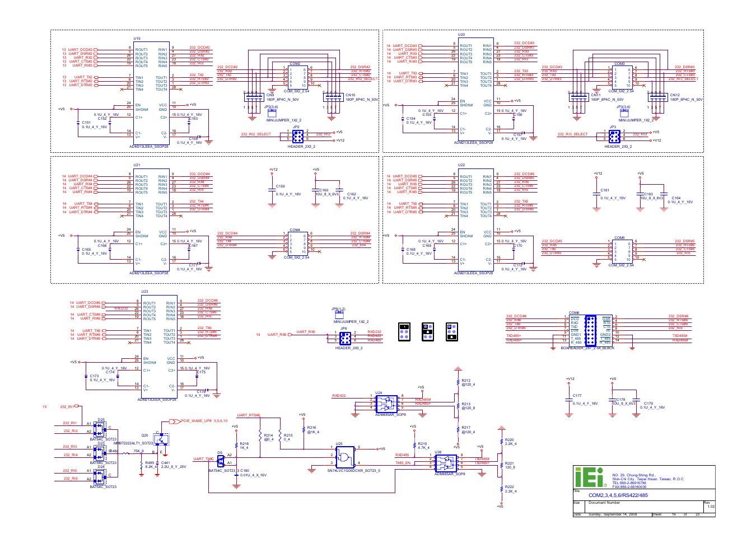Select the COM2 connector symbol
Image resolution: width=756 pixels, height=534 pixels.
[297, 77]
